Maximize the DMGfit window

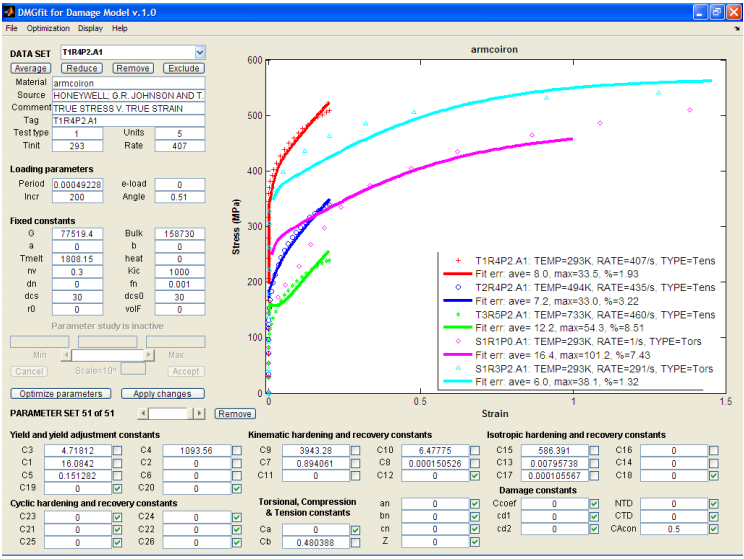tap(715, 11)
